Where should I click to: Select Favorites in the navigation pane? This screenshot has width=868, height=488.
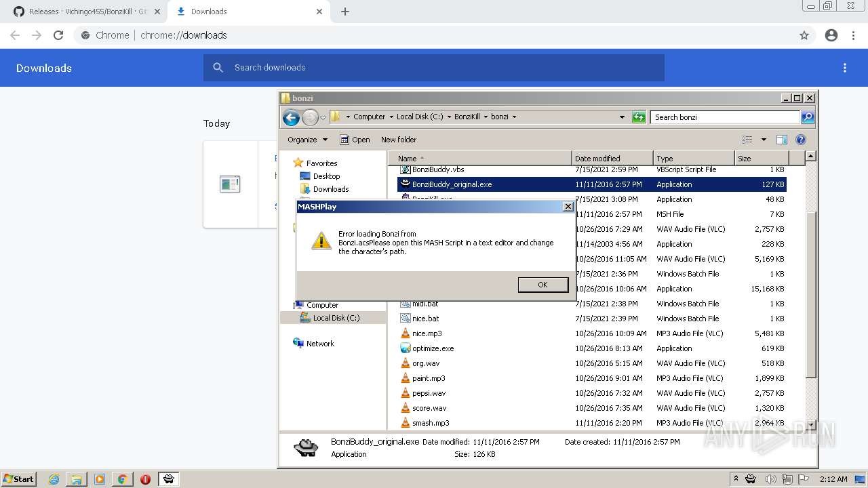[321, 163]
